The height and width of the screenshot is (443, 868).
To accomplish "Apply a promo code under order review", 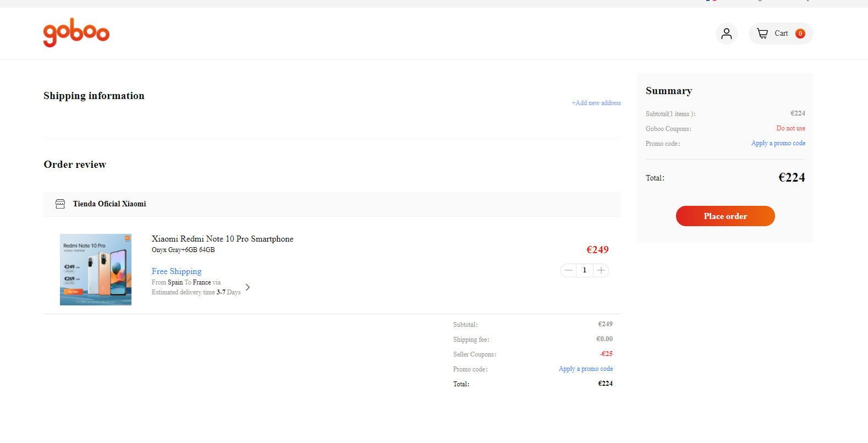I will coord(585,369).
